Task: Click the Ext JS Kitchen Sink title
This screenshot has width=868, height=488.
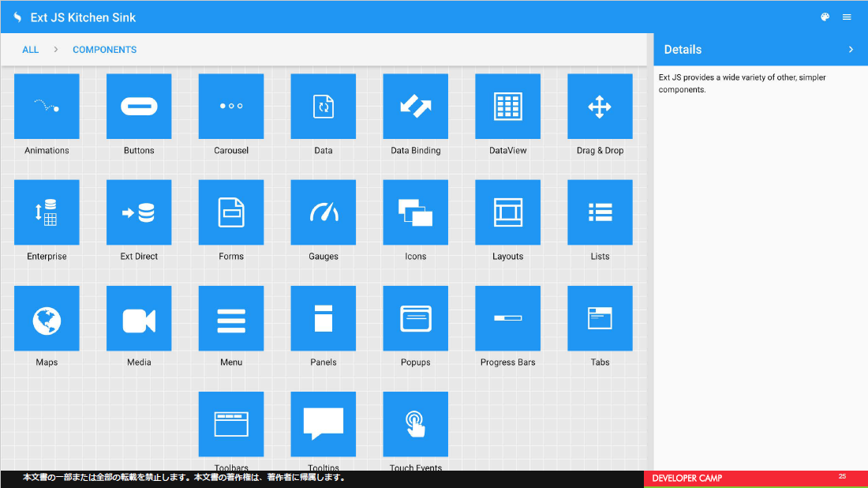Action: pos(83,17)
